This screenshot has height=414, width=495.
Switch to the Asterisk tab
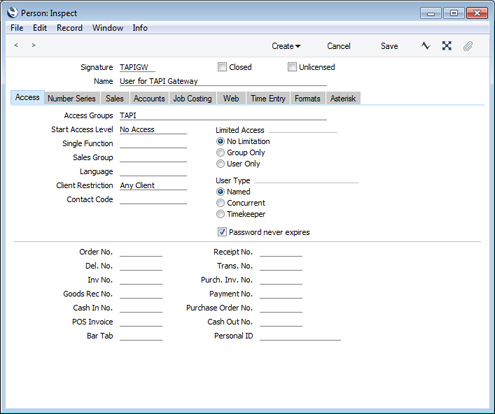(343, 98)
